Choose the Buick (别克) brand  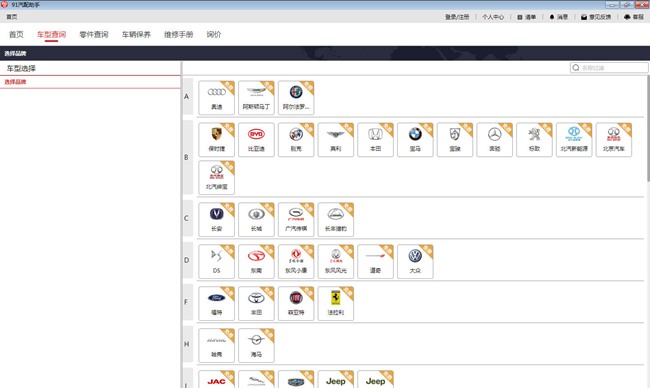point(296,140)
